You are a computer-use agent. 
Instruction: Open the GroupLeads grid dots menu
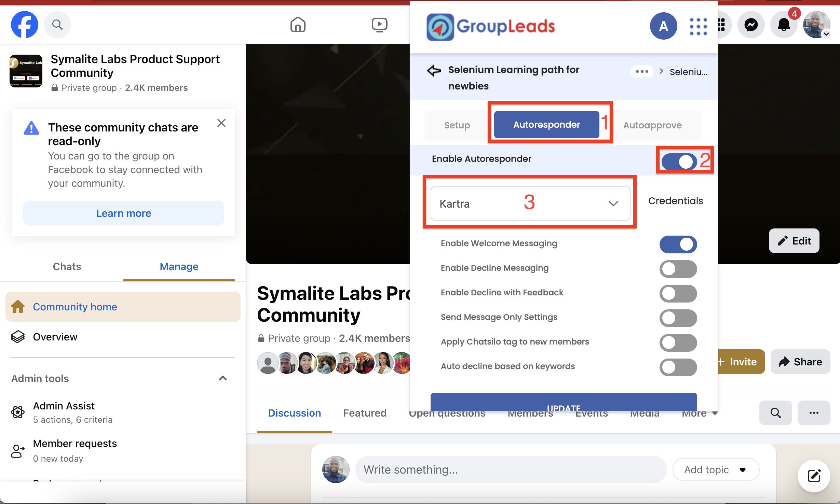point(698,26)
